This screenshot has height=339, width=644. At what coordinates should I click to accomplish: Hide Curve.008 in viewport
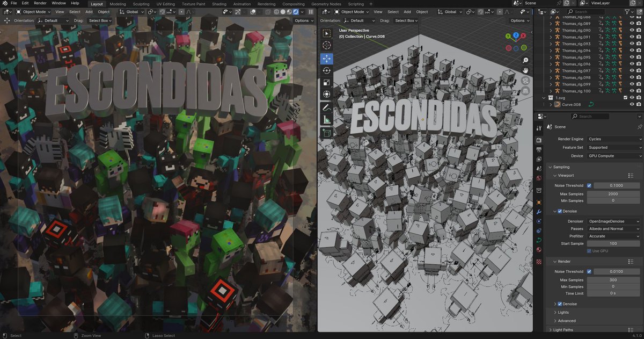[x=632, y=104]
